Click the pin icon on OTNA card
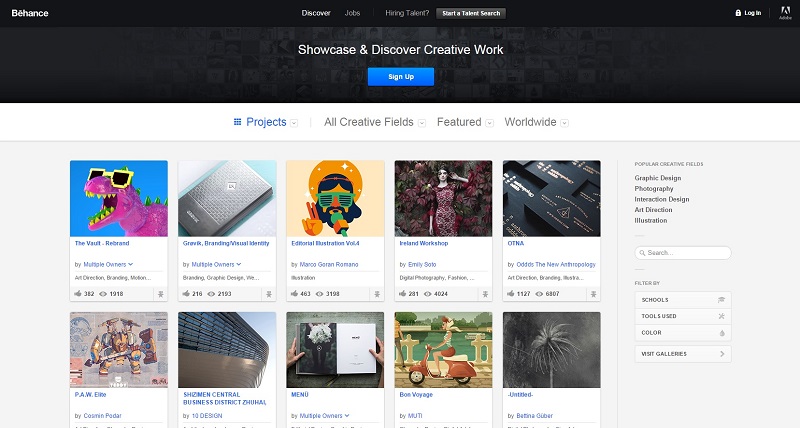This screenshot has width=800, height=428. coord(593,294)
